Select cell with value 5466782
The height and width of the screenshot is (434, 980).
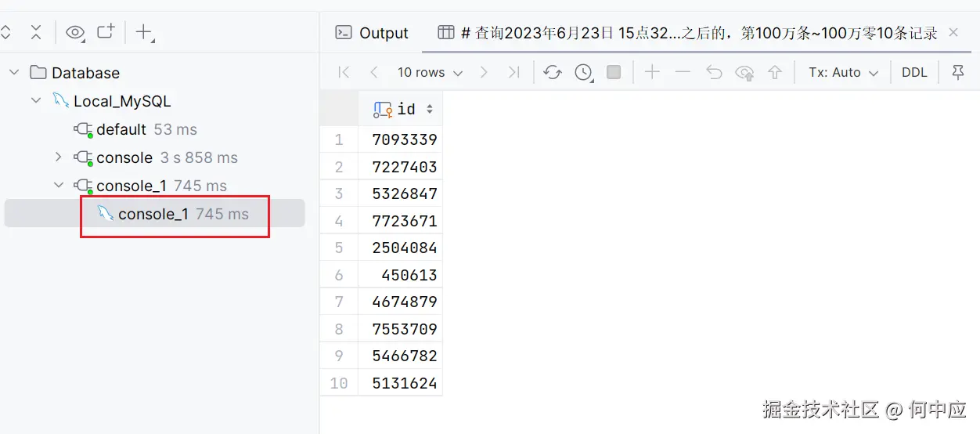pyautogui.click(x=401, y=356)
